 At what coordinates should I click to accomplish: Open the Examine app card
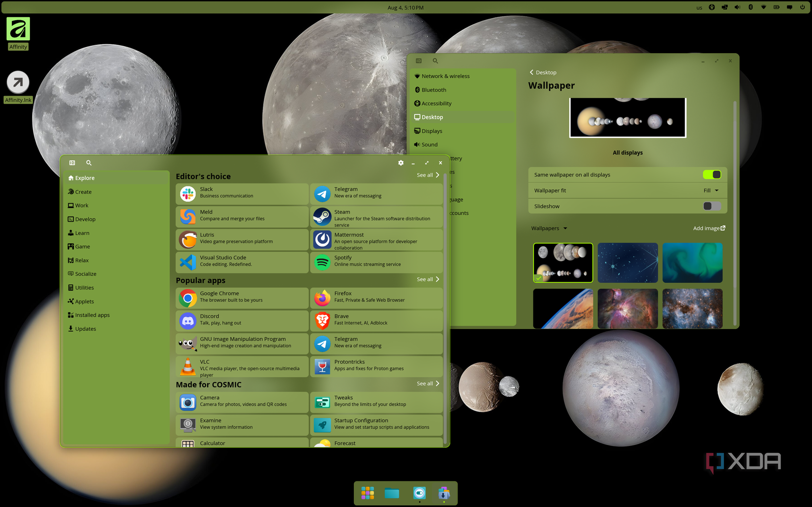(x=242, y=425)
